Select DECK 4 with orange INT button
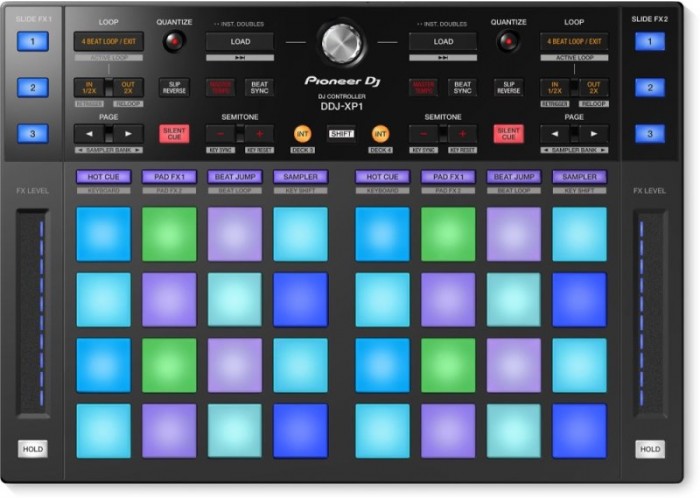This screenshot has height=500, width=700. pos(380,133)
